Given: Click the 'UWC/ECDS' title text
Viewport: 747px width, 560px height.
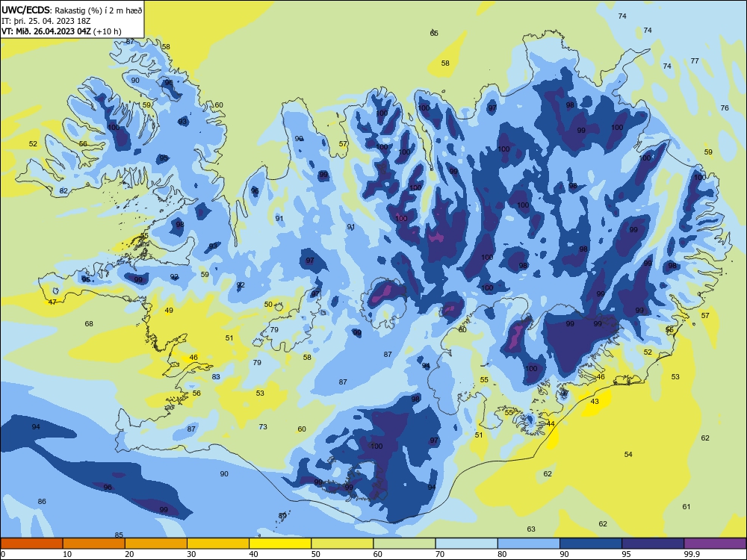Looking at the screenshot, I should tap(26, 10).
